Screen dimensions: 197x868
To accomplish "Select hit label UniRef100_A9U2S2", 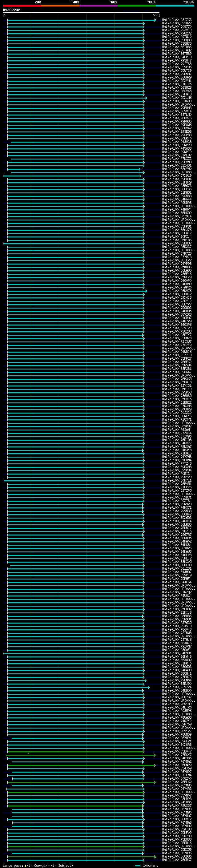I will [177, 33].
